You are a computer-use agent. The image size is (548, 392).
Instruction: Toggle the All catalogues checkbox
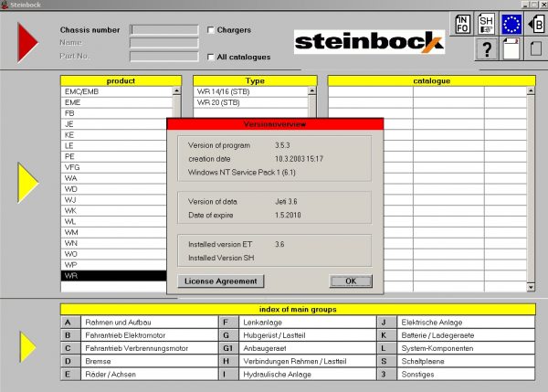point(210,57)
